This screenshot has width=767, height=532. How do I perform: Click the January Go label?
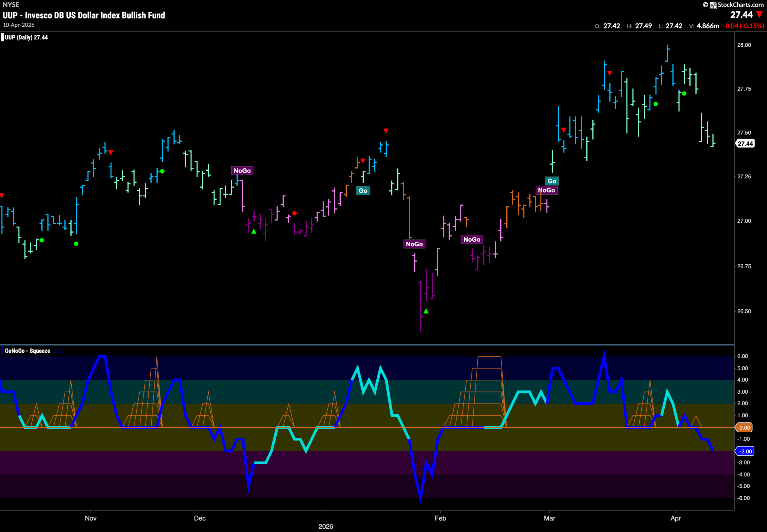[x=363, y=191]
